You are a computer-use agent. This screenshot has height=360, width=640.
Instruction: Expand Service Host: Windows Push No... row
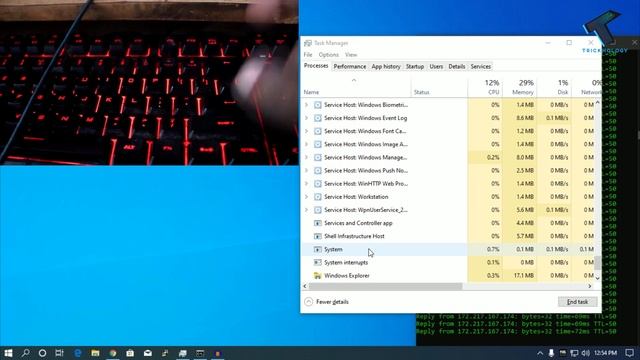click(x=307, y=170)
